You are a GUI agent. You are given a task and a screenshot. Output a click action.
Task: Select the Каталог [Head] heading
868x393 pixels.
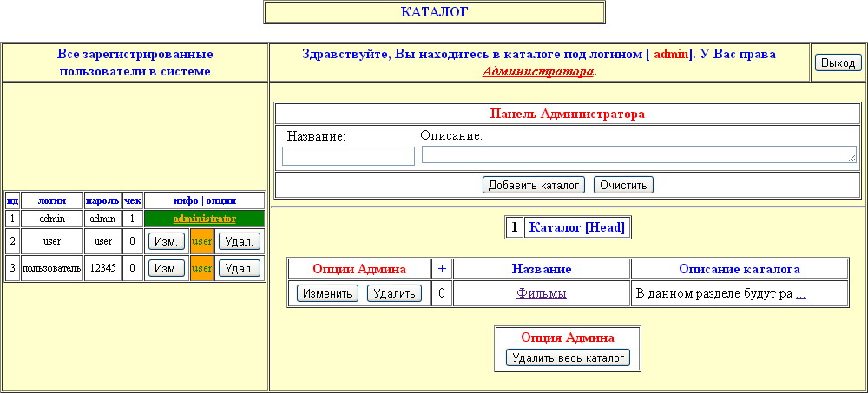point(576,227)
